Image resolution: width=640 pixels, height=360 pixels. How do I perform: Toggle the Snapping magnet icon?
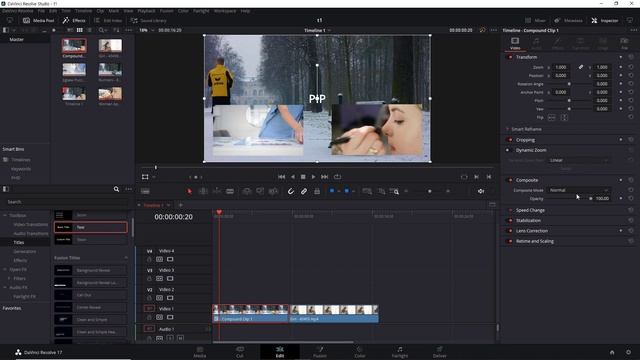coord(291,191)
